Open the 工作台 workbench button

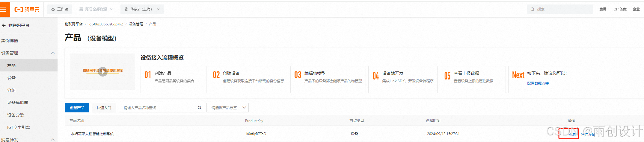[60, 9]
